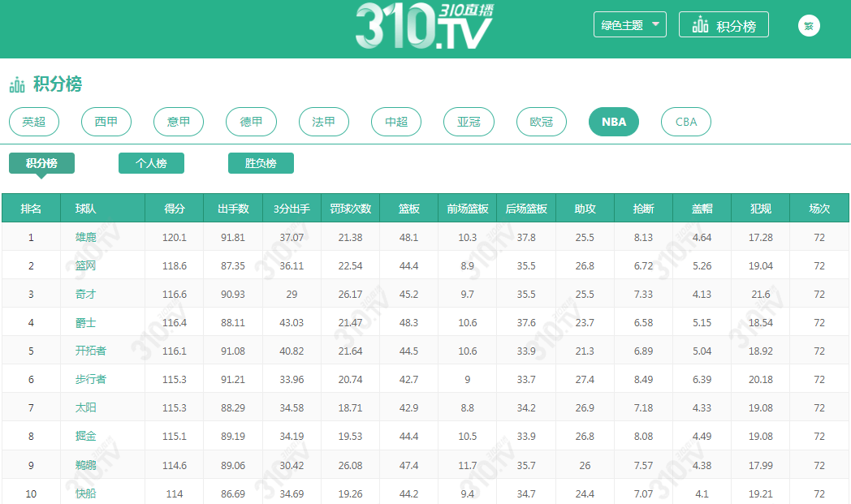Click the 助攻 column header
The width and height of the screenshot is (851, 504).
pos(585,209)
